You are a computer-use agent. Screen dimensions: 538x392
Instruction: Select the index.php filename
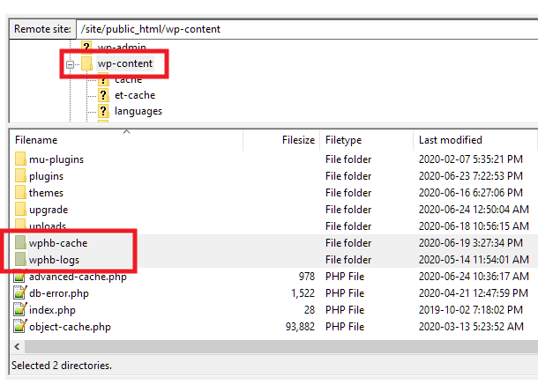pos(52,310)
